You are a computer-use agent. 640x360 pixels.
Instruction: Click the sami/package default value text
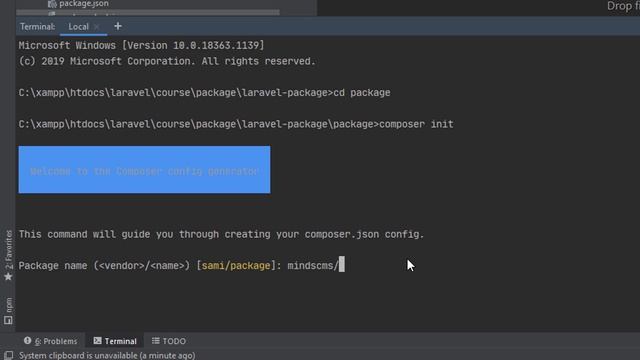pos(236,266)
